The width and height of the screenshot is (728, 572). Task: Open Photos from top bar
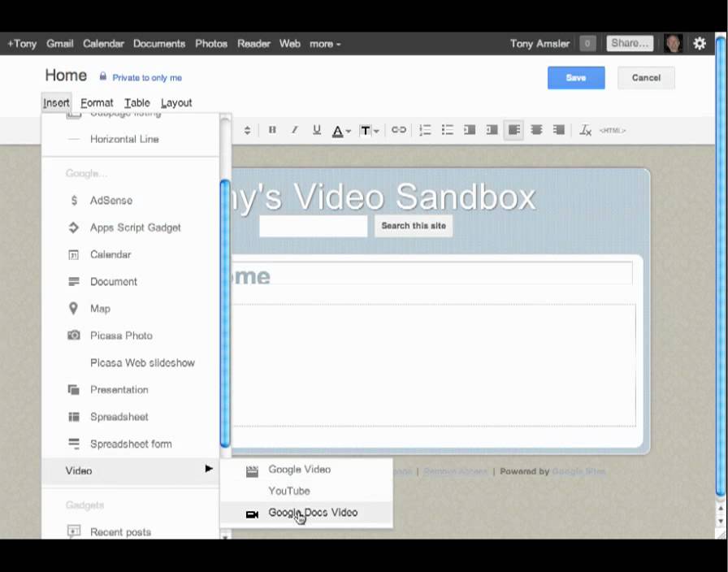pos(211,44)
